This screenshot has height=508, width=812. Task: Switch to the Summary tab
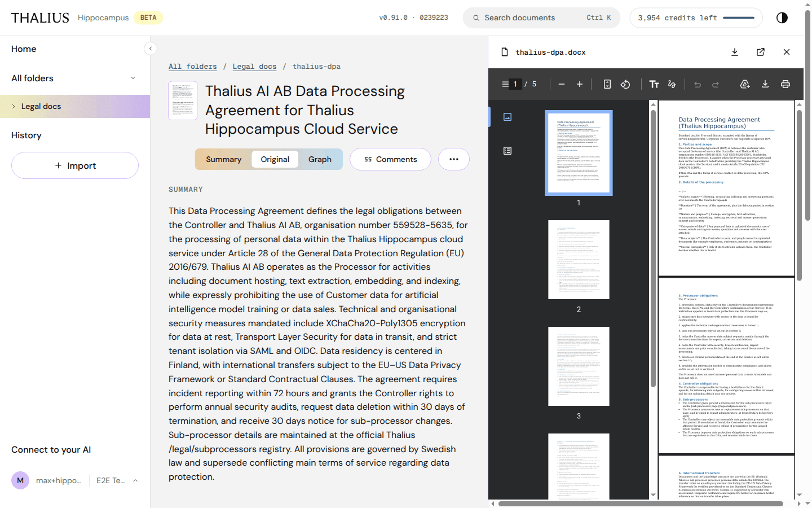(223, 159)
